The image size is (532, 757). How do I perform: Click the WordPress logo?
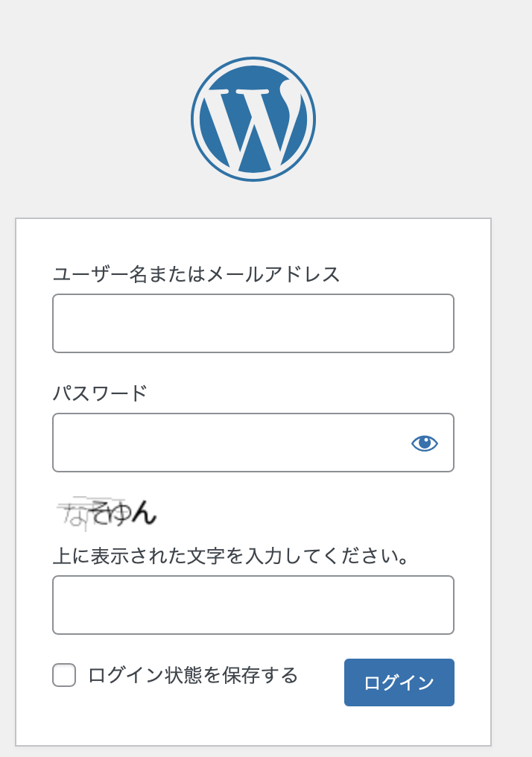(x=253, y=119)
